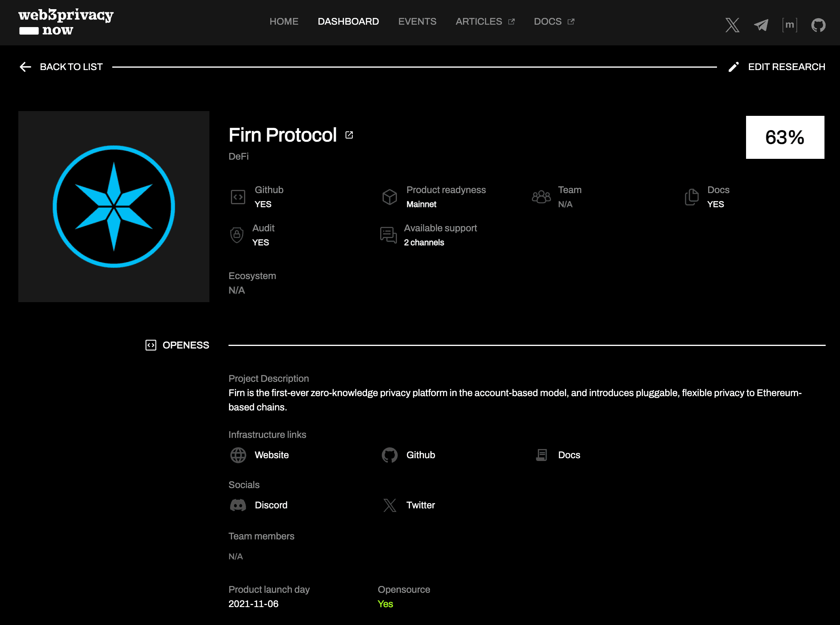Click the green Opensource 'Yes' value

click(385, 604)
